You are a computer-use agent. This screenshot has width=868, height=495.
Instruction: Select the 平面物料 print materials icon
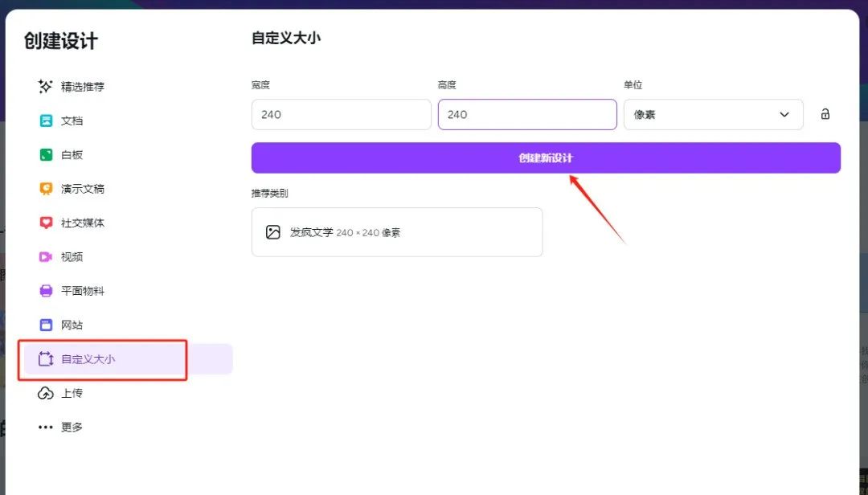tap(46, 291)
